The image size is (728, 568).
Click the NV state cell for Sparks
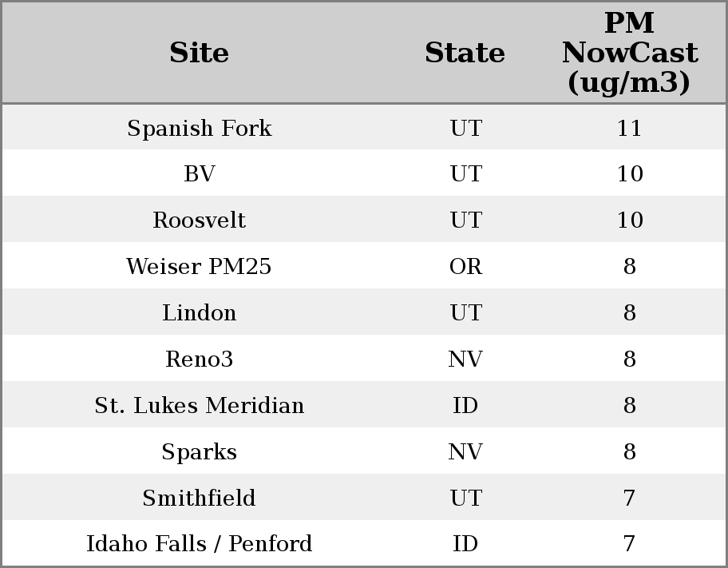click(x=465, y=452)
